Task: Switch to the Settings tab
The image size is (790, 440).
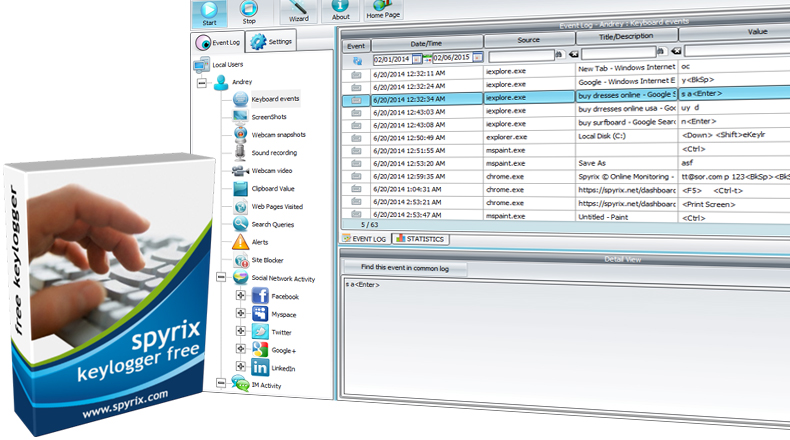Action: click(x=272, y=42)
